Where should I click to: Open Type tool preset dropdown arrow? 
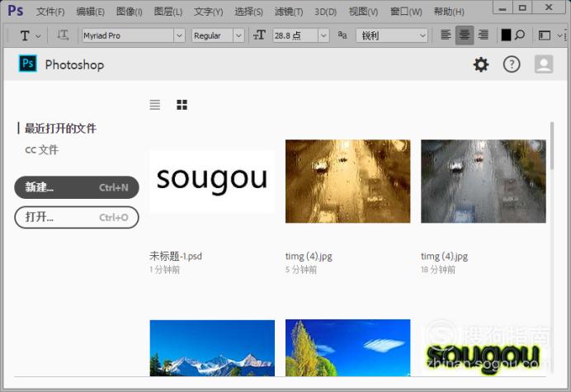pyautogui.click(x=38, y=36)
